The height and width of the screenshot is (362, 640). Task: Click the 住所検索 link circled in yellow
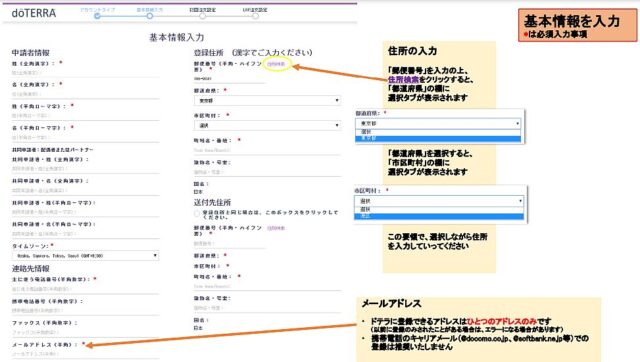(x=276, y=64)
